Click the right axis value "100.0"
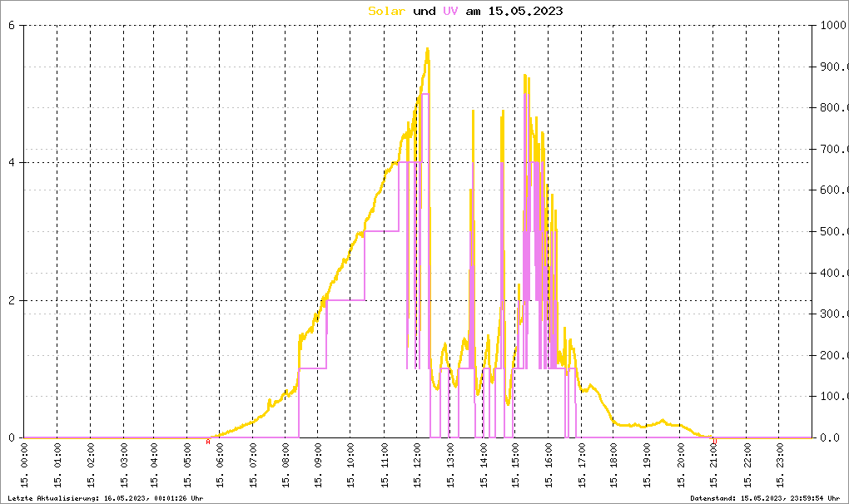Screen dimensions: 849x504 point(833,397)
